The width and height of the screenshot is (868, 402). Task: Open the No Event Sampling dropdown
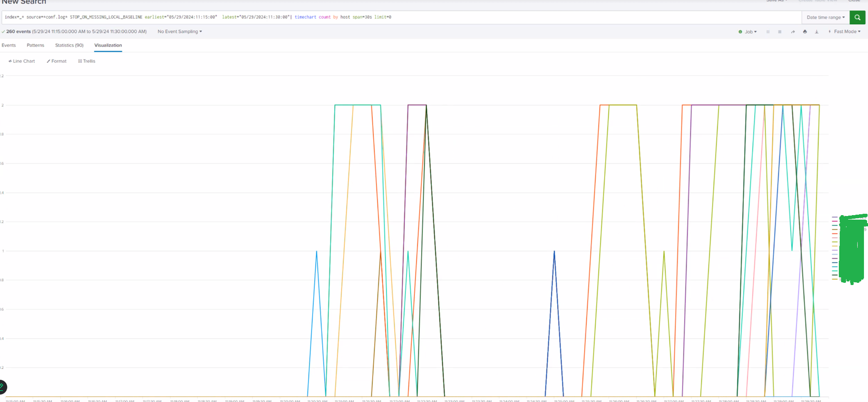pos(179,32)
